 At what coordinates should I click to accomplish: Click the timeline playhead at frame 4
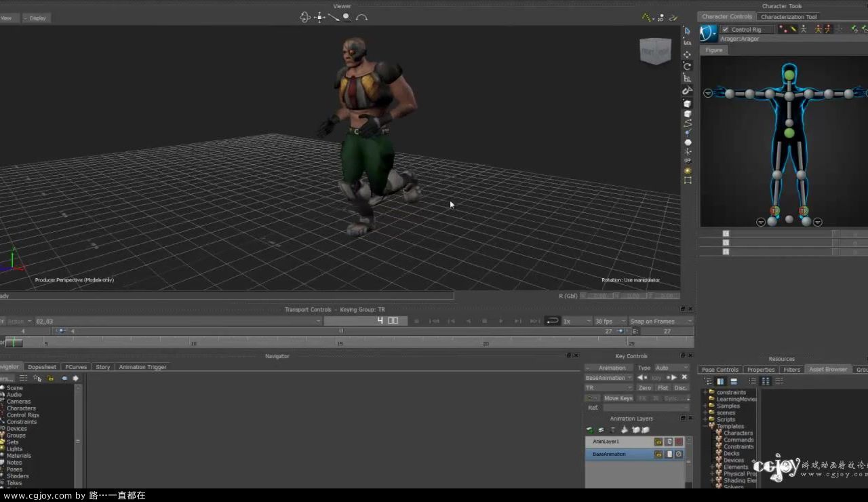(14, 343)
